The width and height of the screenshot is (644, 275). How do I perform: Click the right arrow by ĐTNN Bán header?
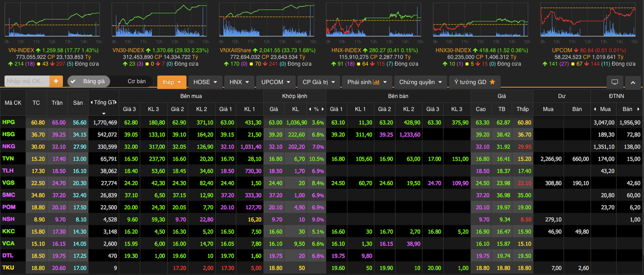click(x=638, y=110)
